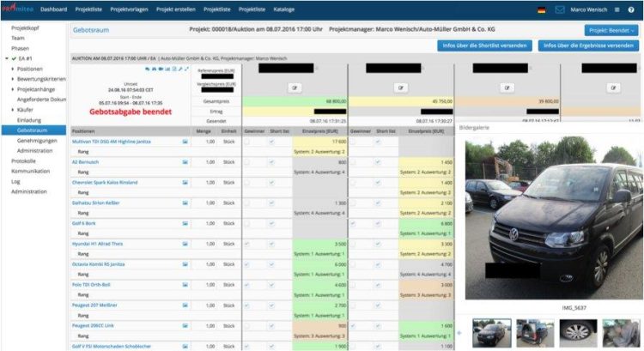
Task: Click the large IMG_5637 van photo
Action: click(553, 218)
